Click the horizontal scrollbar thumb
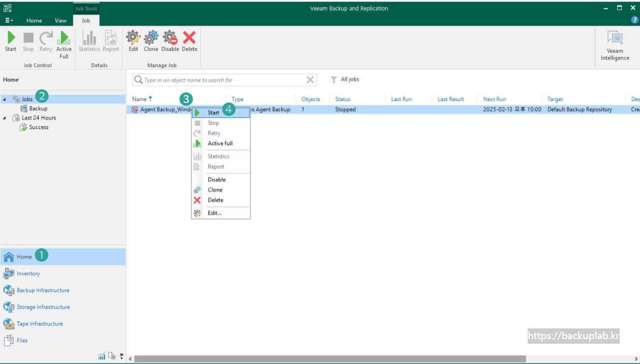Image resolution: width=640 pixels, height=364 pixels. pyautogui.click(x=330, y=359)
